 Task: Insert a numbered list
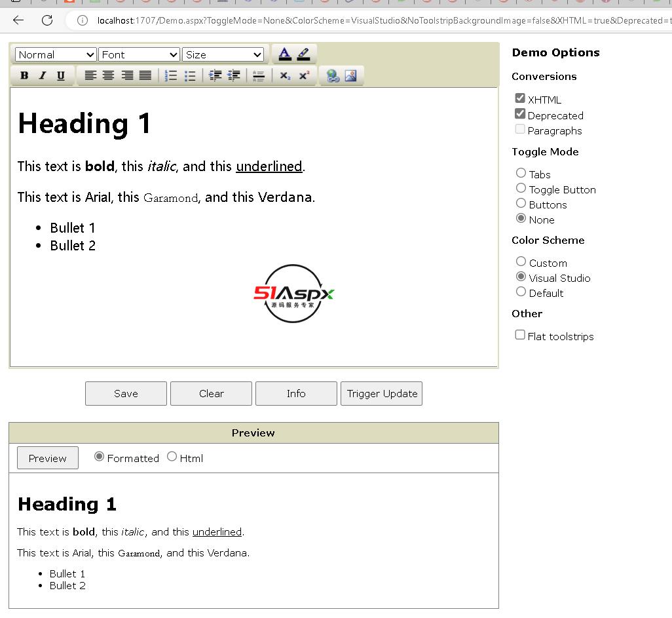[171, 75]
